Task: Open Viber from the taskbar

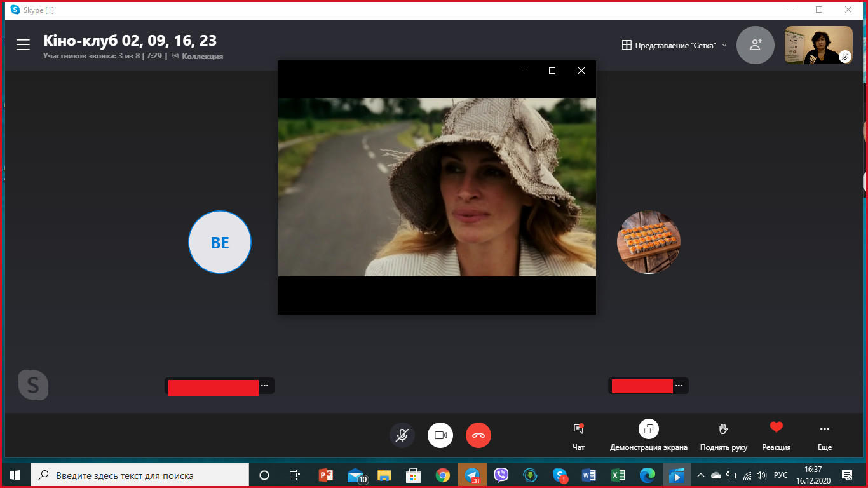Action: [x=501, y=475]
